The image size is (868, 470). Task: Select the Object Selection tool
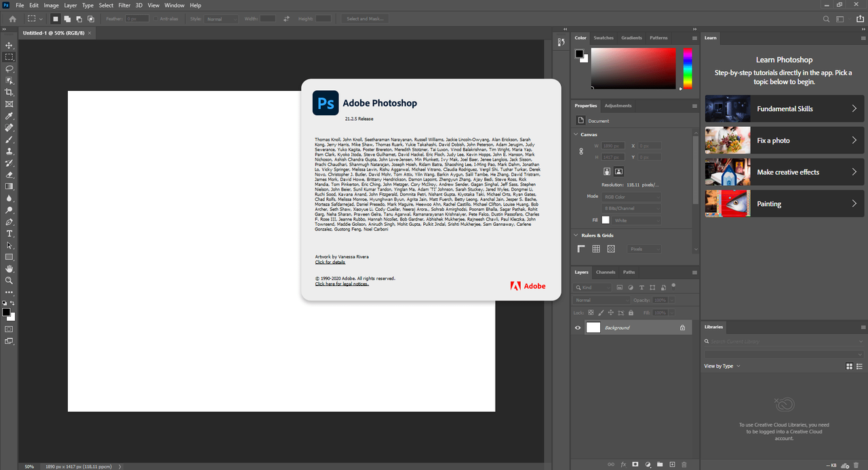[9, 81]
